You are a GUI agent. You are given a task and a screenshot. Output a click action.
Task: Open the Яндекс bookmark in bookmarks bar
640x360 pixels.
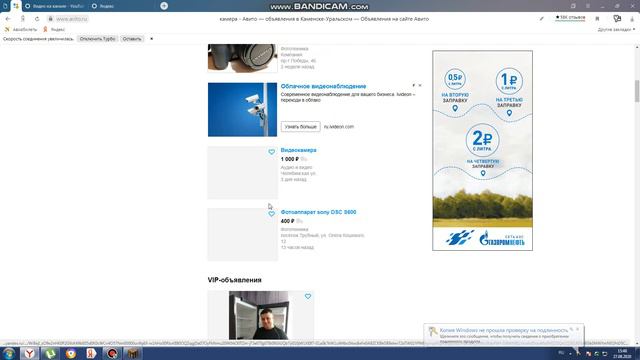[54, 29]
